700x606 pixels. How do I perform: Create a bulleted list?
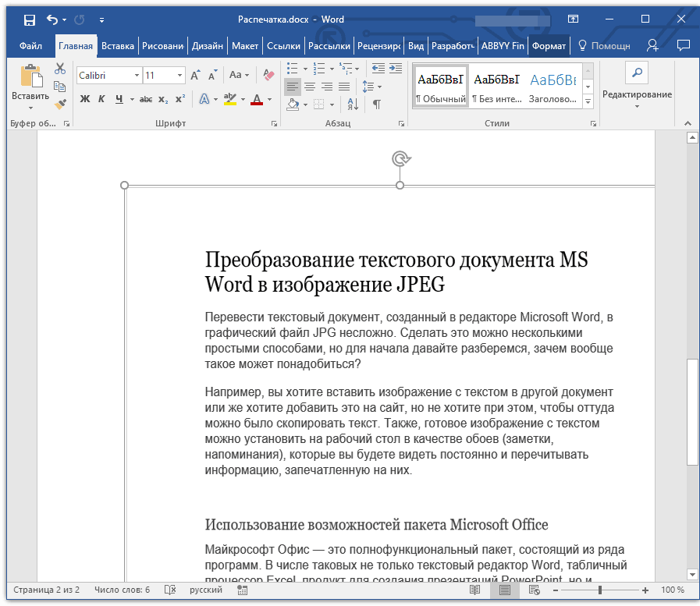(293, 69)
